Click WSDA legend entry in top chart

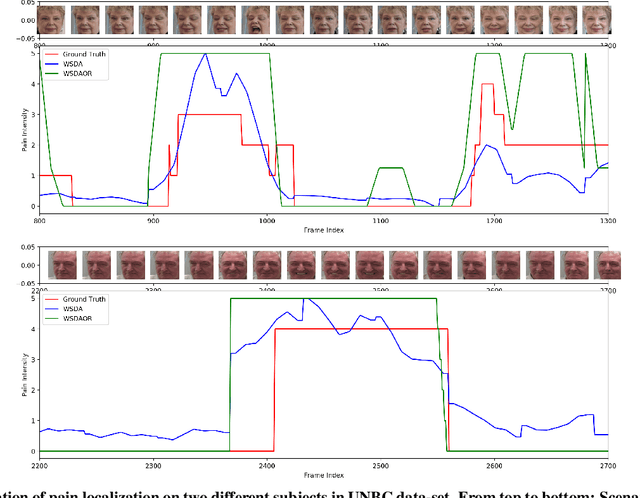(x=76, y=64)
